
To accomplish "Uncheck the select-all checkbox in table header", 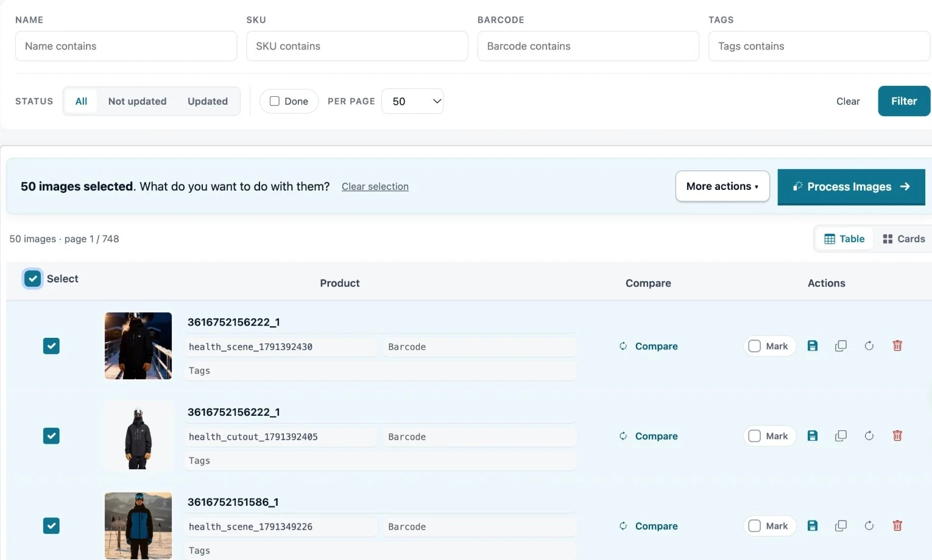I will (x=33, y=279).
